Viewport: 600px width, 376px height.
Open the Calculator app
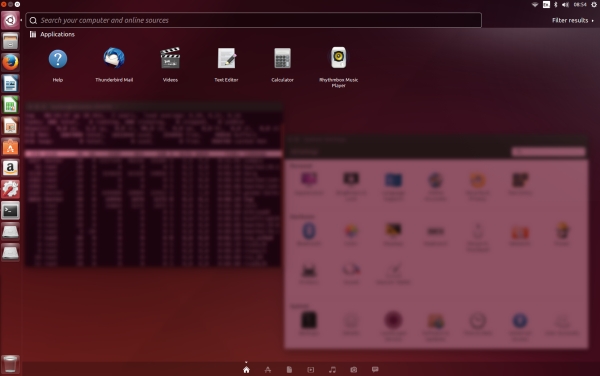[x=282, y=59]
